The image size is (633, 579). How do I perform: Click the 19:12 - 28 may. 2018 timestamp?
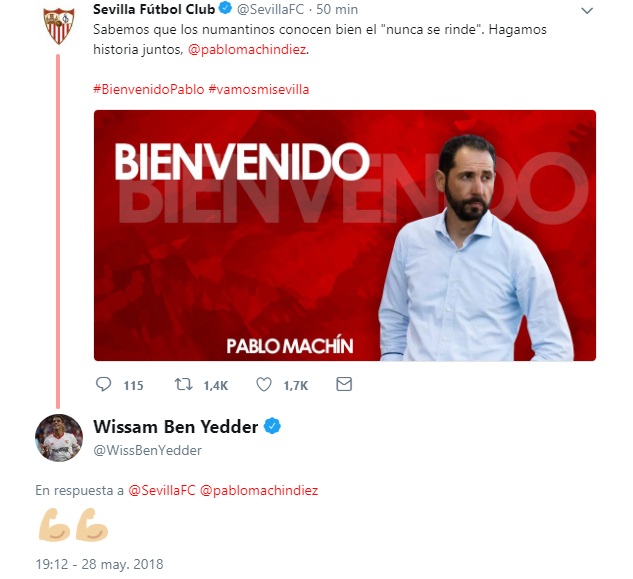[x=99, y=564]
